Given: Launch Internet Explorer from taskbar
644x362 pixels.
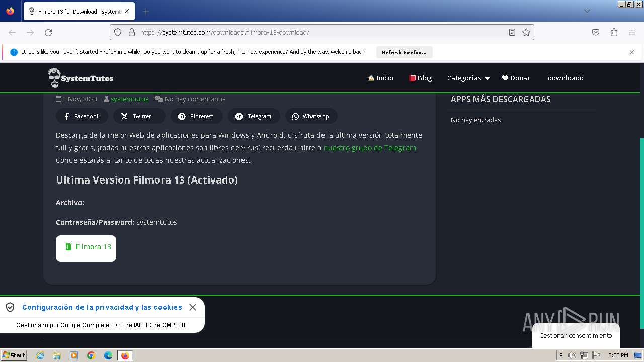Looking at the screenshot, I should (40, 355).
